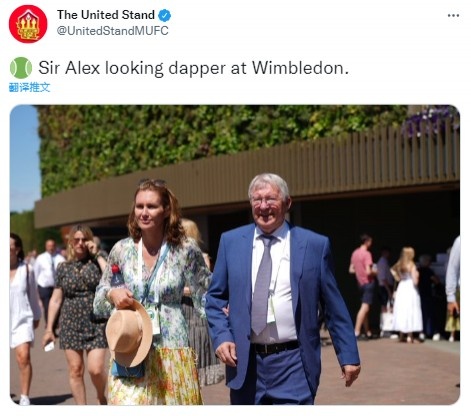Click the translate tweet link in Chinese
The height and width of the screenshot is (416, 471).
[x=29, y=87]
